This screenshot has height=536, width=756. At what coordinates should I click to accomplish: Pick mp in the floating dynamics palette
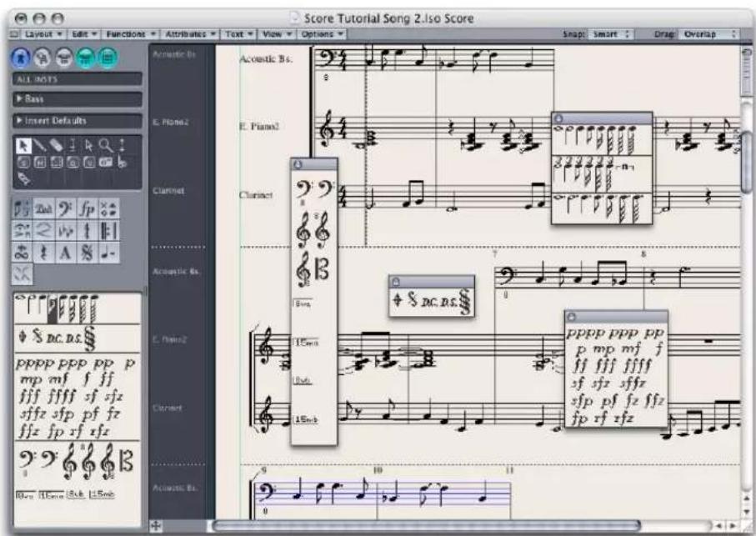pos(603,348)
